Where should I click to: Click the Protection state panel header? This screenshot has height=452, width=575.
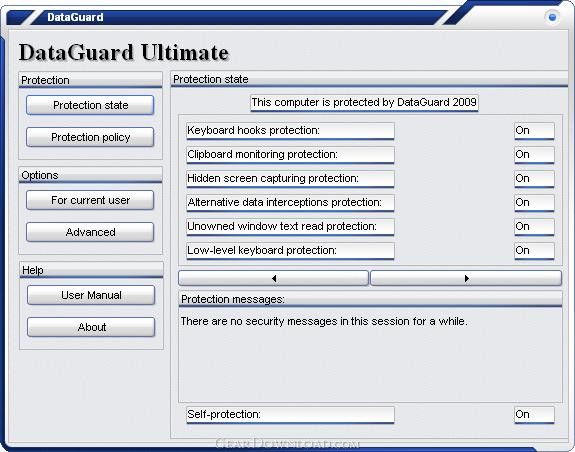click(369, 79)
